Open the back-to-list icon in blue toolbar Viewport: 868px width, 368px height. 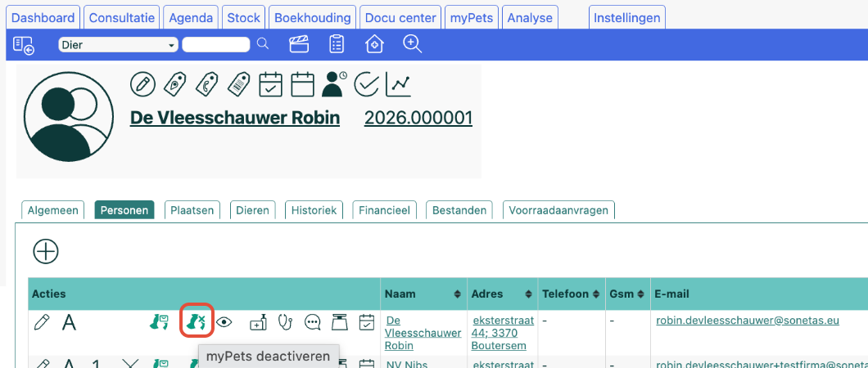pyautogui.click(x=24, y=45)
